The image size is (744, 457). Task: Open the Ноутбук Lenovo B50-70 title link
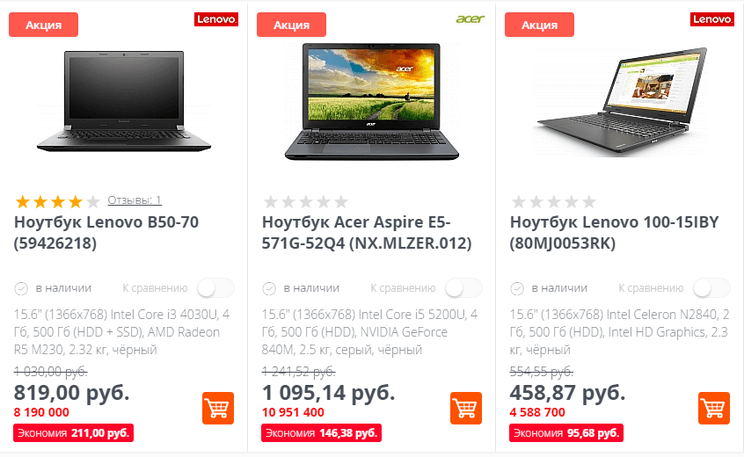(x=106, y=233)
